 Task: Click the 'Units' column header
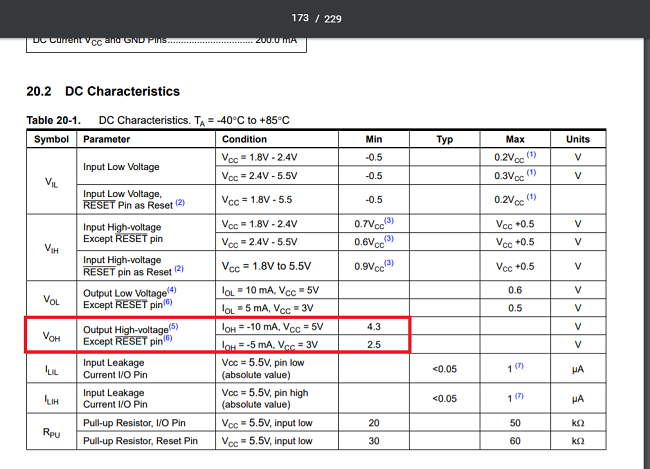578,139
